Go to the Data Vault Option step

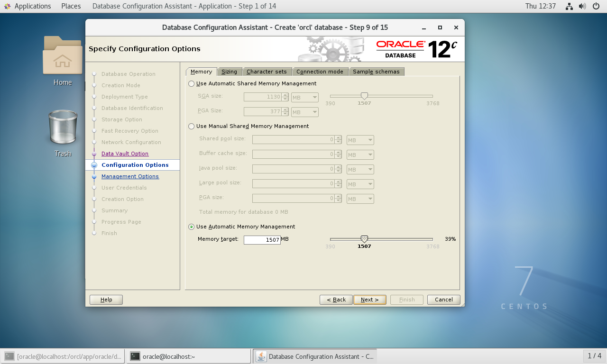125,154
